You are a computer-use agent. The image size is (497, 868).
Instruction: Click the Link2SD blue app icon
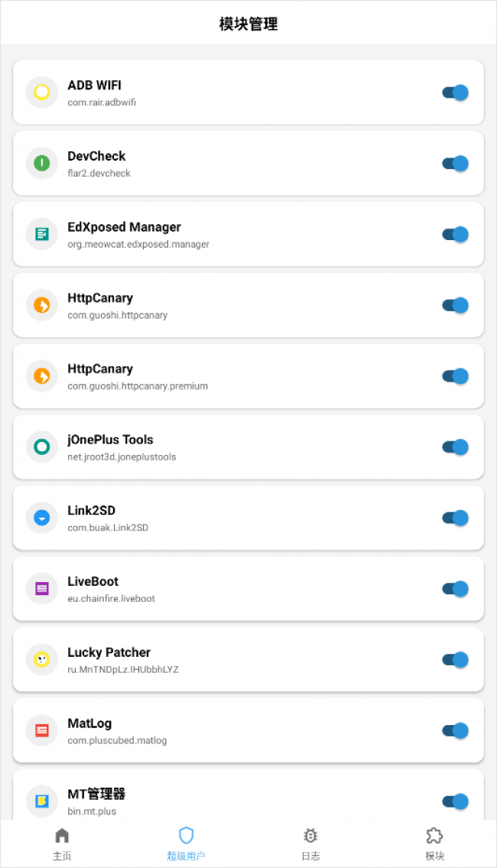(x=42, y=518)
